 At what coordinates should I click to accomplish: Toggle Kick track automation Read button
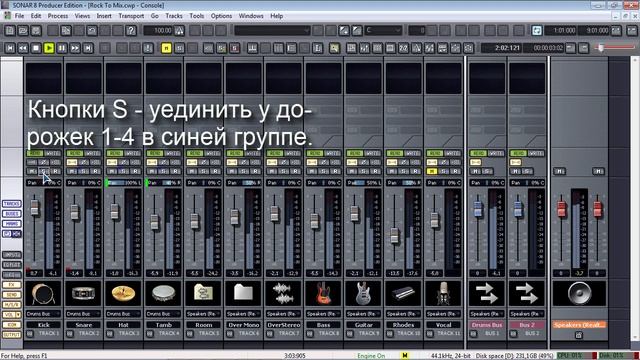point(35,153)
